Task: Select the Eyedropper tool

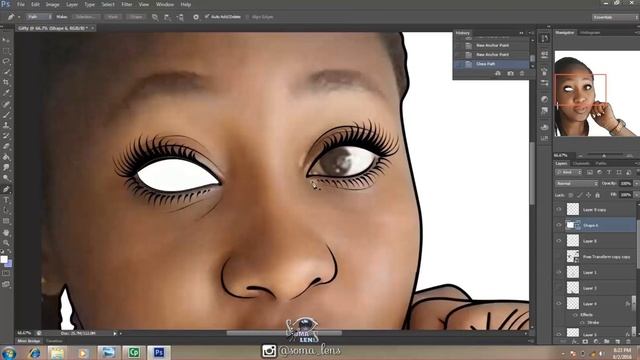Action: 6,93
